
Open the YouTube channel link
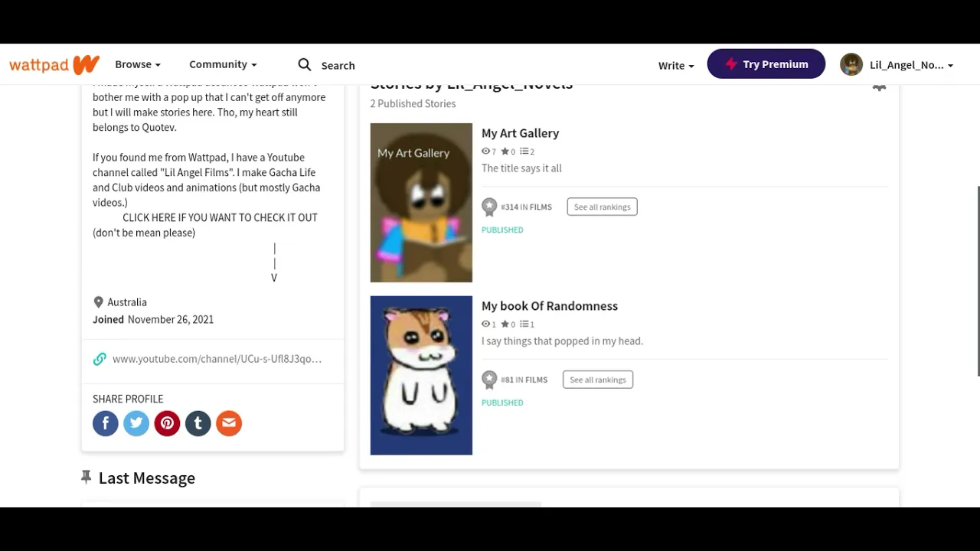(217, 359)
